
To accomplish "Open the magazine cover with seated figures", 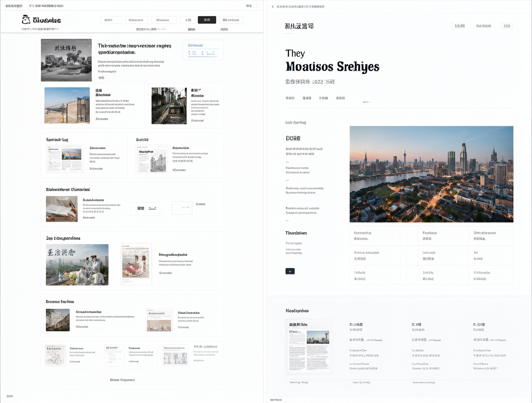I will tap(136, 264).
